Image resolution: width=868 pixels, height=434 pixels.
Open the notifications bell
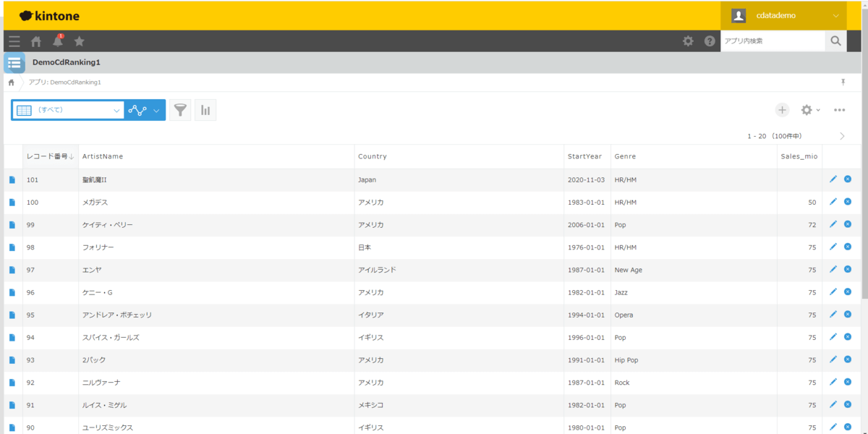(58, 41)
